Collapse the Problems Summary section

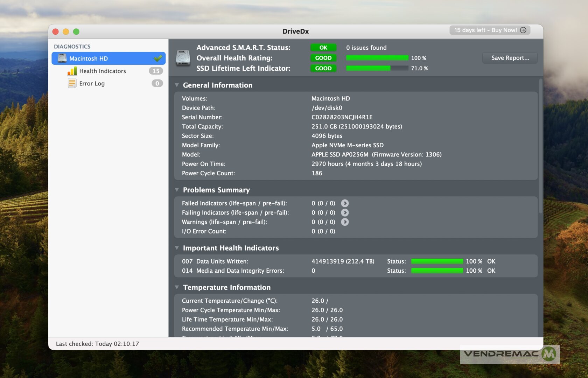[177, 190]
